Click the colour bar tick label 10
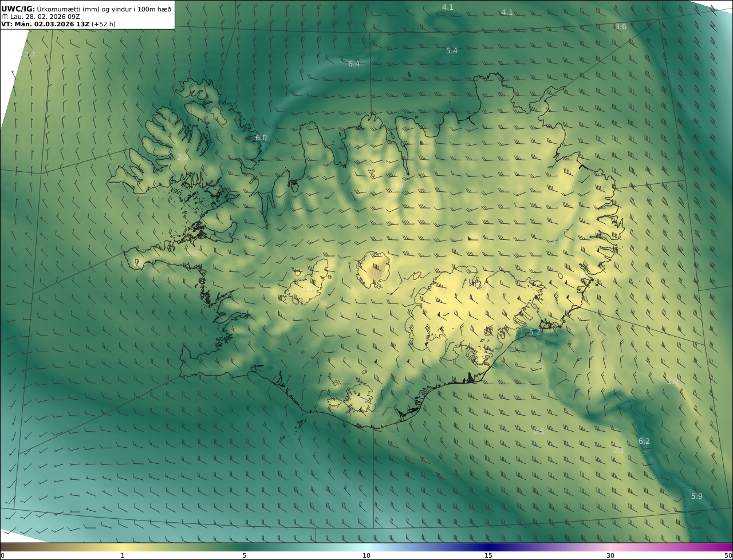Screen dimensions: 733x560 point(366,555)
